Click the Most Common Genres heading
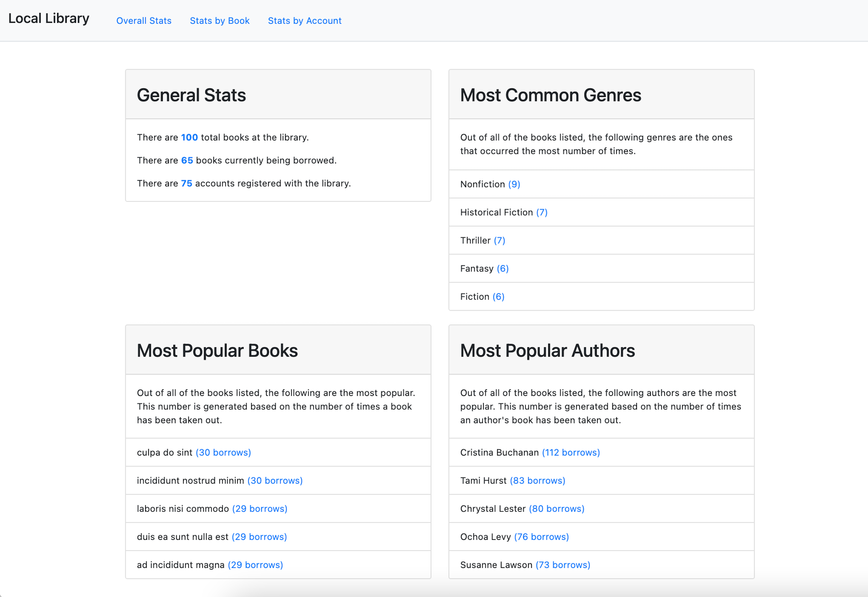This screenshot has height=597, width=868. coord(550,95)
